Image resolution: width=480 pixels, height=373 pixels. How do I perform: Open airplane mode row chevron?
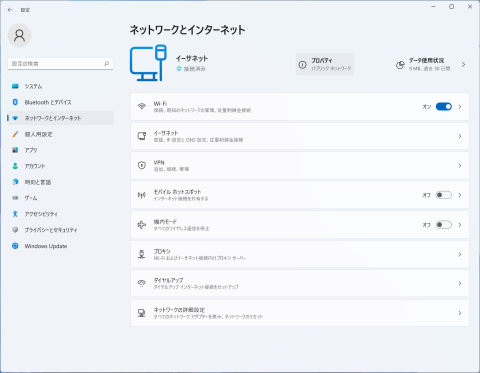pyautogui.click(x=460, y=225)
